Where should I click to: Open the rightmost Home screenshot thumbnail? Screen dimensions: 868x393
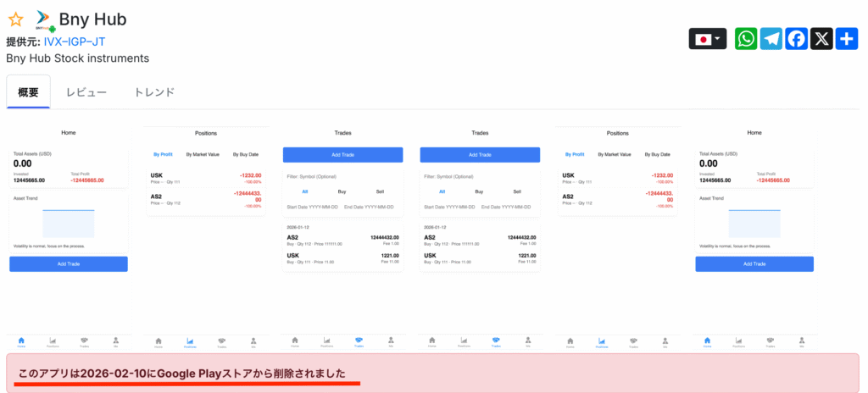point(754,238)
